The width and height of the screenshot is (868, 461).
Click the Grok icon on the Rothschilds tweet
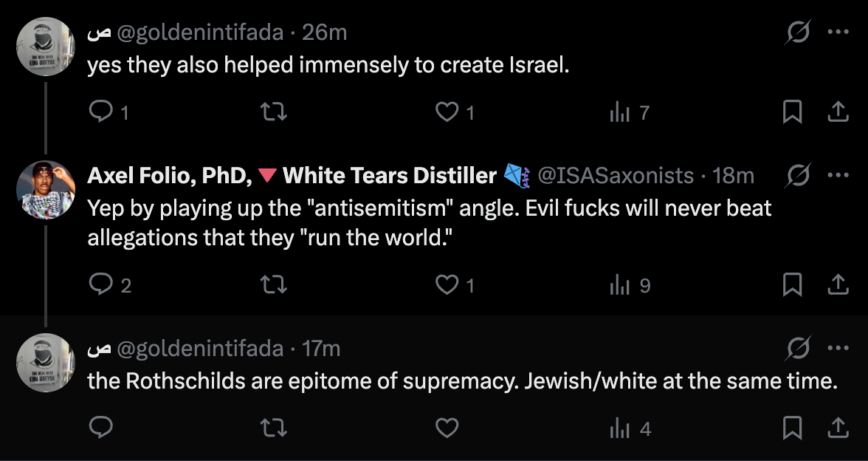click(799, 347)
